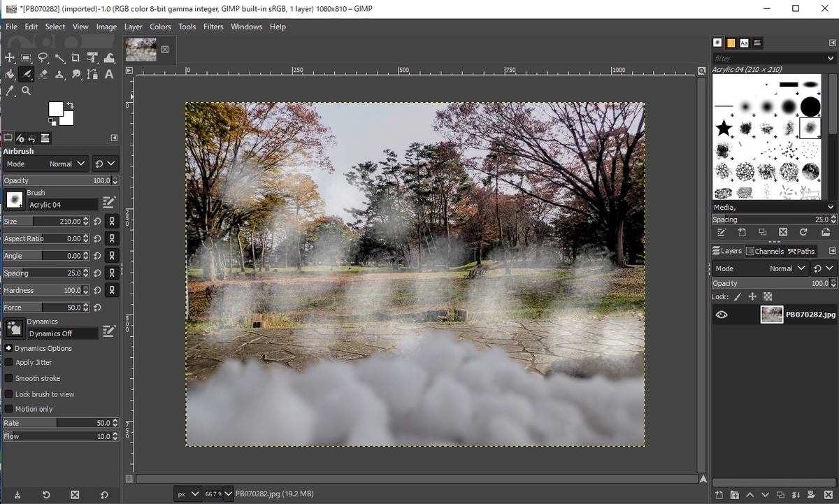Open Layers dock configuration menu
839x504 pixels.
832,251
